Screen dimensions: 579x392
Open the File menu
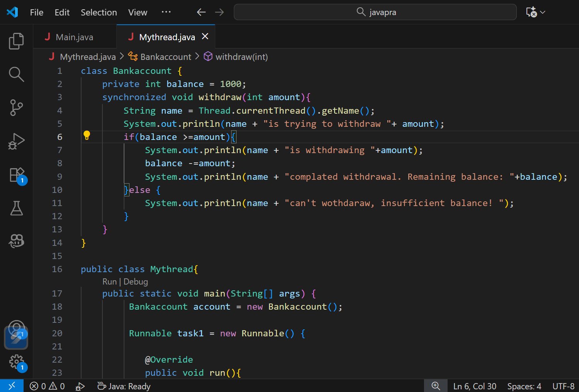pyautogui.click(x=37, y=12)
